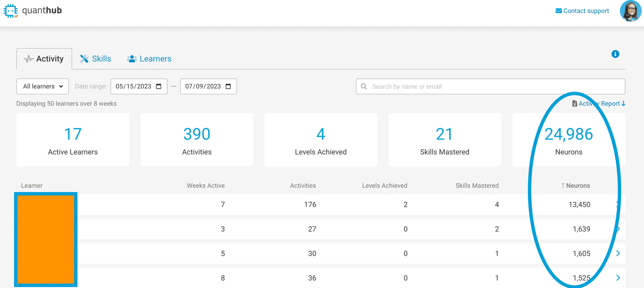Open row chevron for 1,605 neurons learner

pyautogui.click(x=618, y=253)
